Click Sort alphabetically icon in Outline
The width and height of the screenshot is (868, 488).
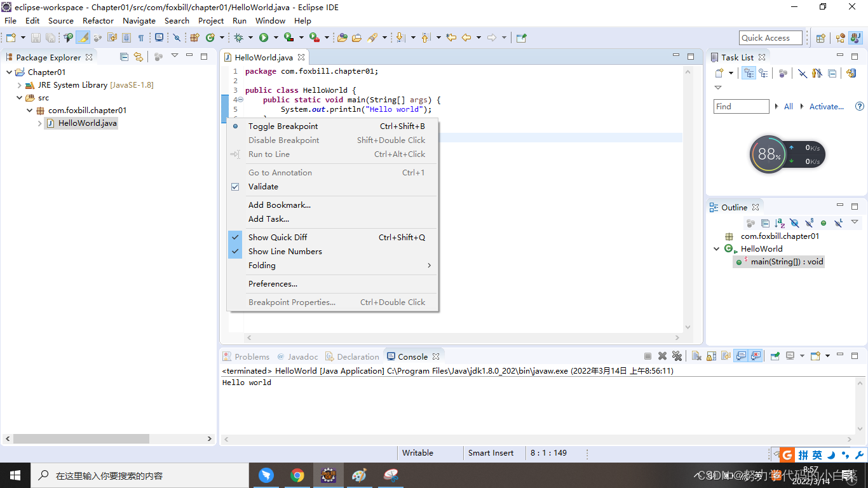click(x=780, y=223)
